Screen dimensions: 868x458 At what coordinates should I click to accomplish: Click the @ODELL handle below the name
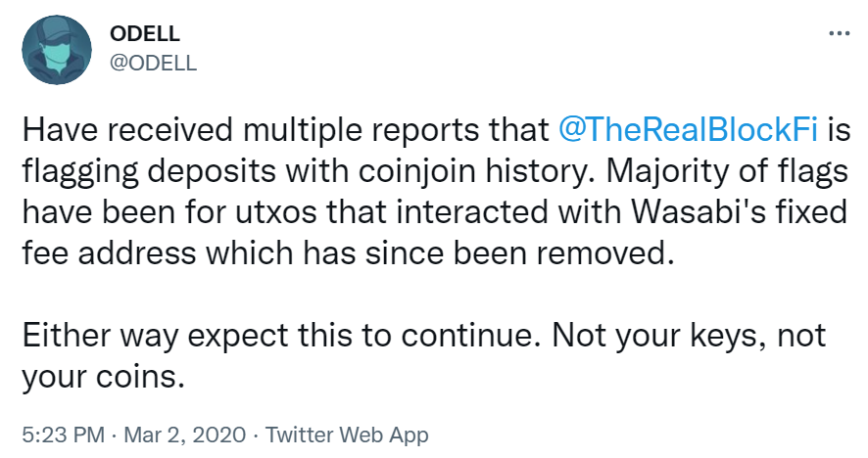154,63
